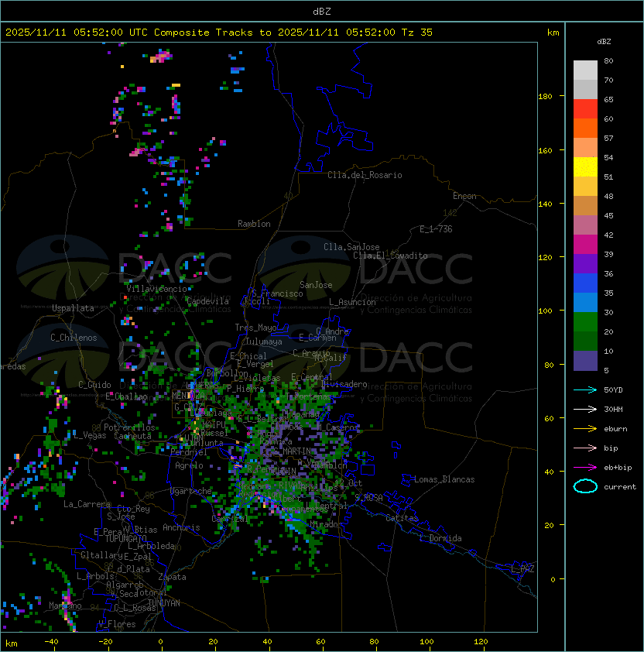Pick the gray 65 dBZ swatch
This screenshot has height=652, width=644.
(x=585, y=89)
